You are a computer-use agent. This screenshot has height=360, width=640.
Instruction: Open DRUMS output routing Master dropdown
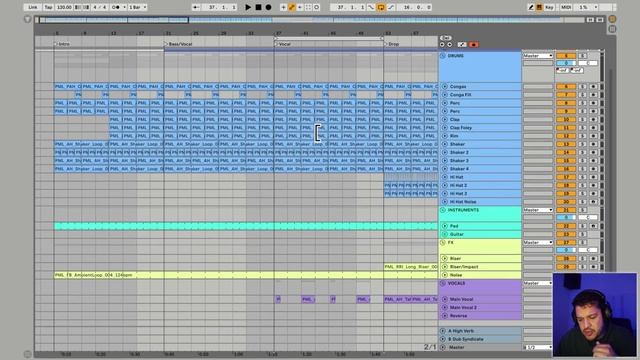click(538, 56)
